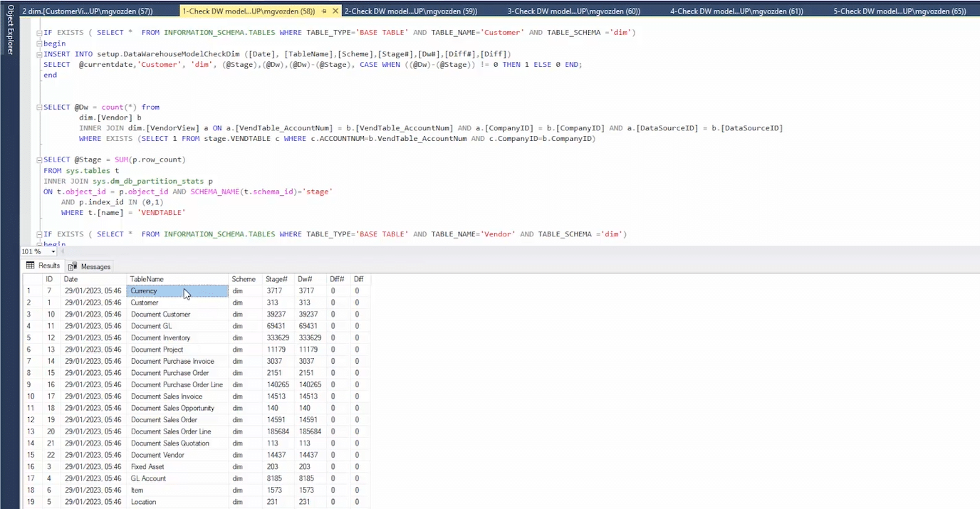Select the Document Sales Order cell
Screen dimensions: 980x509
pyautogui.click(x=178, y=420)
